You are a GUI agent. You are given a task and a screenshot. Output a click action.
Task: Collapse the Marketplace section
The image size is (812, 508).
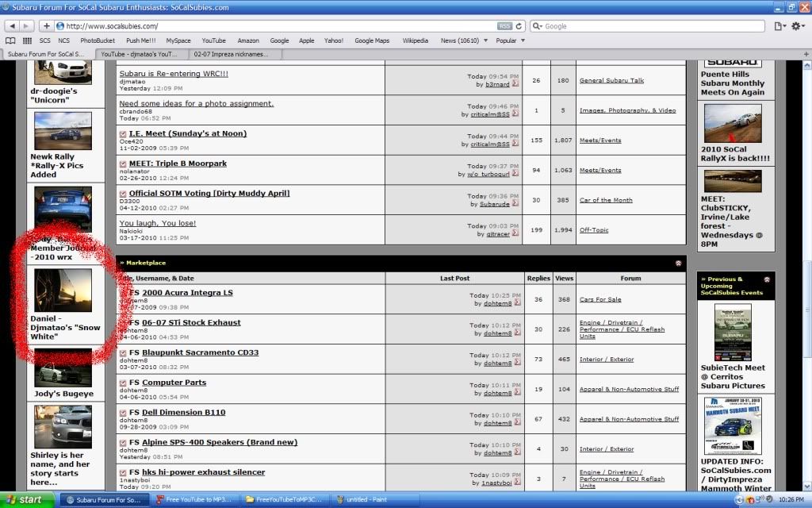coord(678,263)
